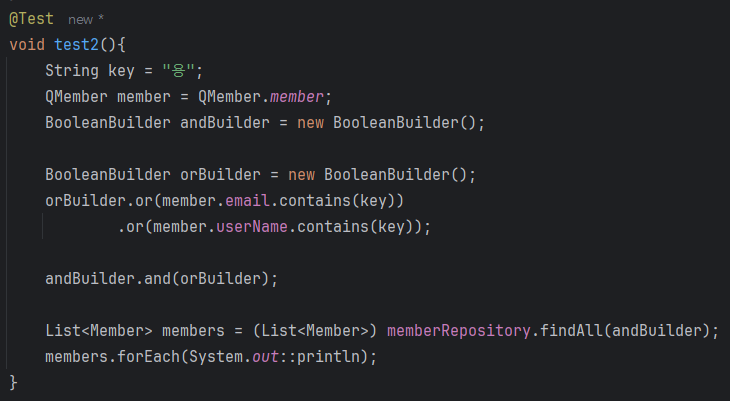Click the void keyword

(27, 45)
